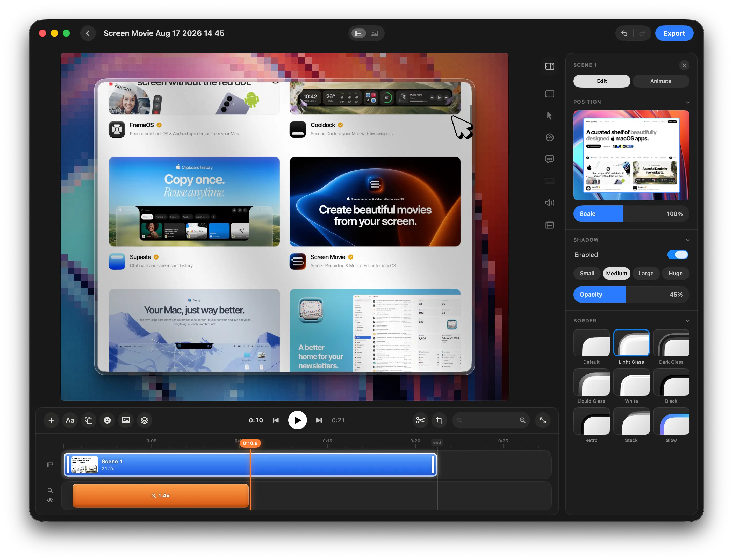Add an emoji sticker

[107, 420]
